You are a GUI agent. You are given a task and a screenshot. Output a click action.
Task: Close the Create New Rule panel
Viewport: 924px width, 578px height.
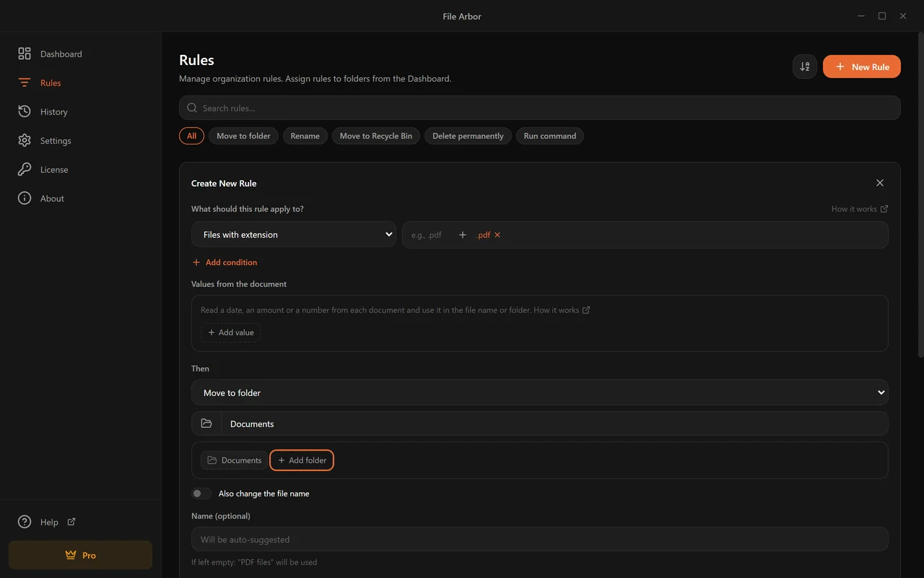[879, 183]
